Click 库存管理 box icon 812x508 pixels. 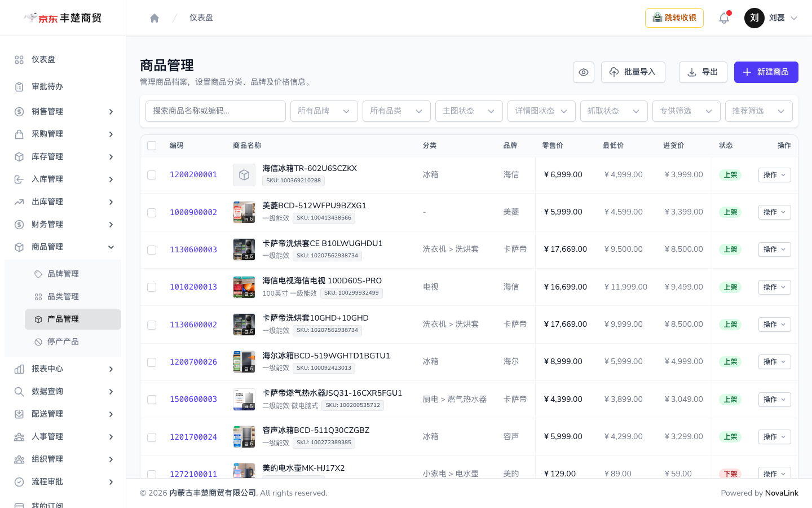19,157
